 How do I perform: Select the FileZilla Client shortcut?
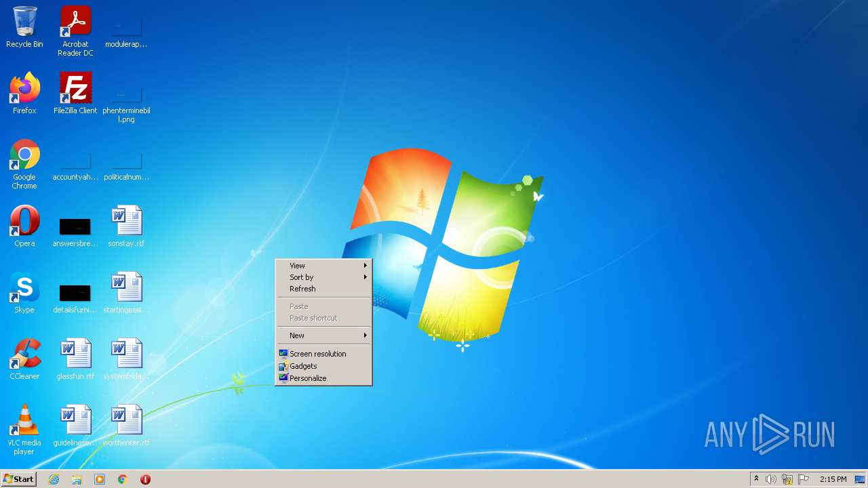(75, 94)
